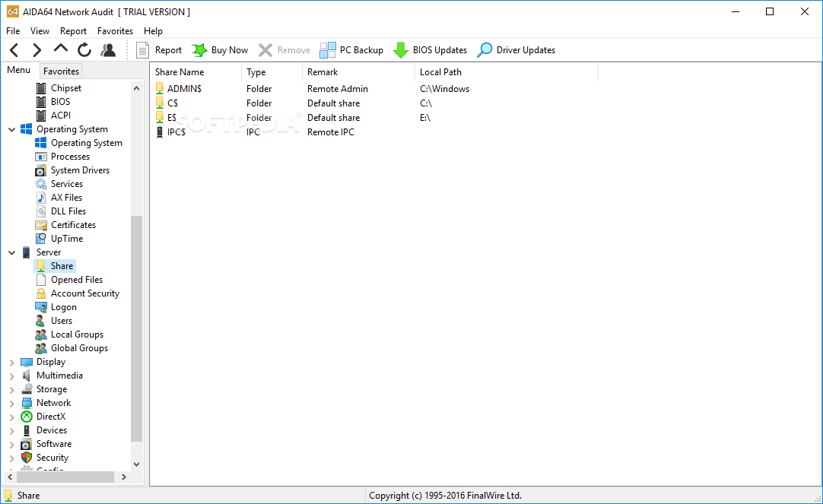Viewport: 823px width, 504px height.
Task: Open the user management silhouette icon
Action: (108, 50)
